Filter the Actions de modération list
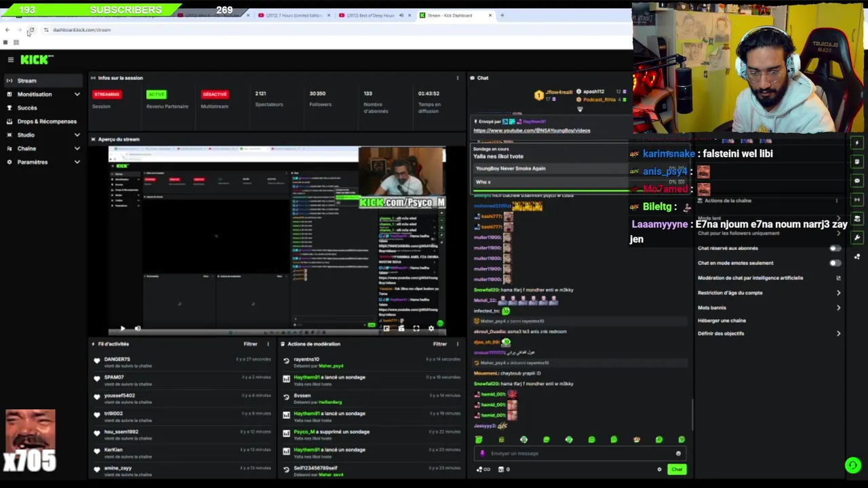The image size is (868, 488). [439, 344]
